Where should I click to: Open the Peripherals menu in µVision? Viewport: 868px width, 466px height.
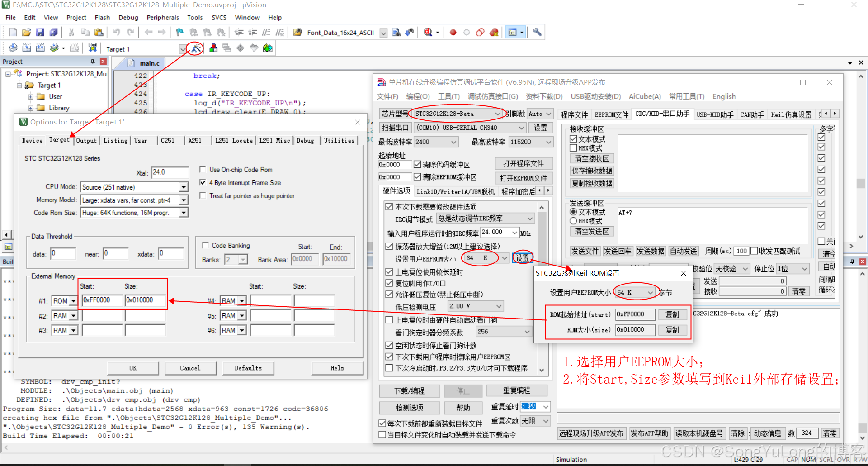pyautogui.click(x=163, y=17)
